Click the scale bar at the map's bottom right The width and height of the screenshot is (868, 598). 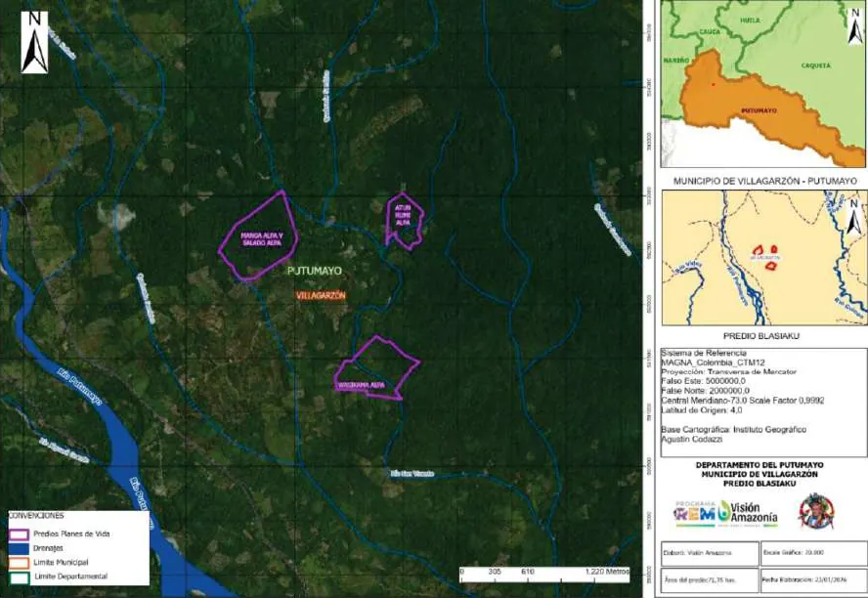click(544, 575)
